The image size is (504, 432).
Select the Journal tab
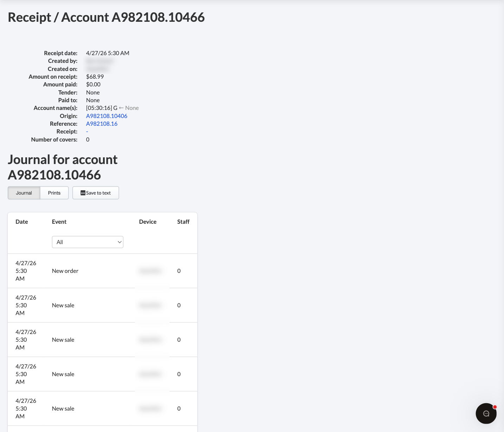coord(24,192)
